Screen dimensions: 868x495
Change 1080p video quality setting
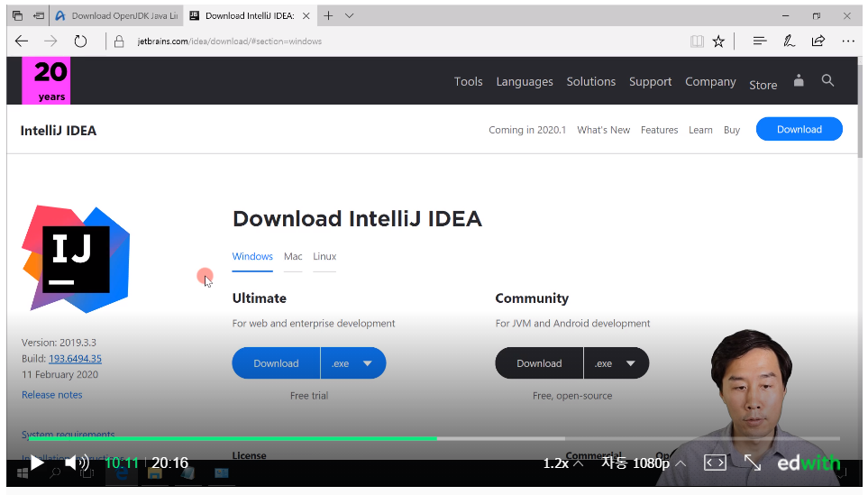644,463
